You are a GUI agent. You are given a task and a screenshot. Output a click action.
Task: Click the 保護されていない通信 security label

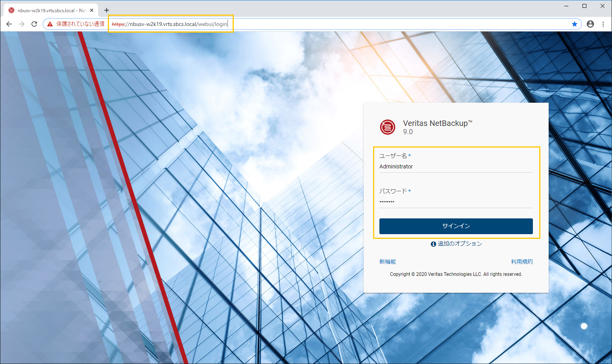[80, 24]
